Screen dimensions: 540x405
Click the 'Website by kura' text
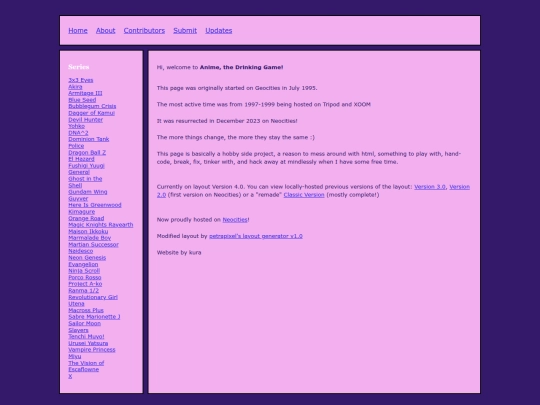(x=179, y=252)
